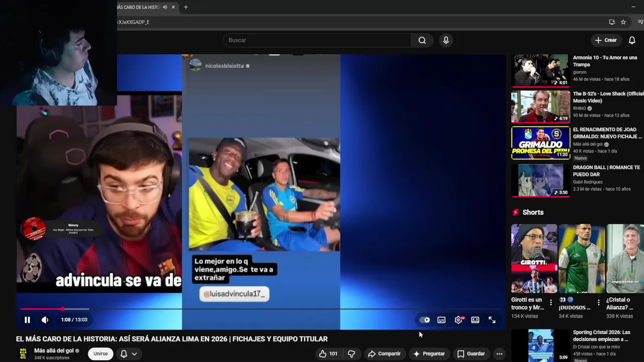Screen dimensions: 644x362
Task: Click the magnifier search button
Action: coord(422,40)
